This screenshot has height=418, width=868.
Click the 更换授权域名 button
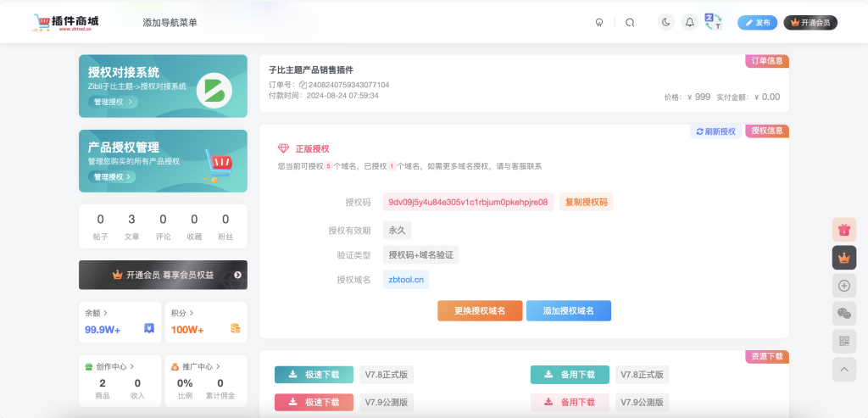(x=480, y=310)
